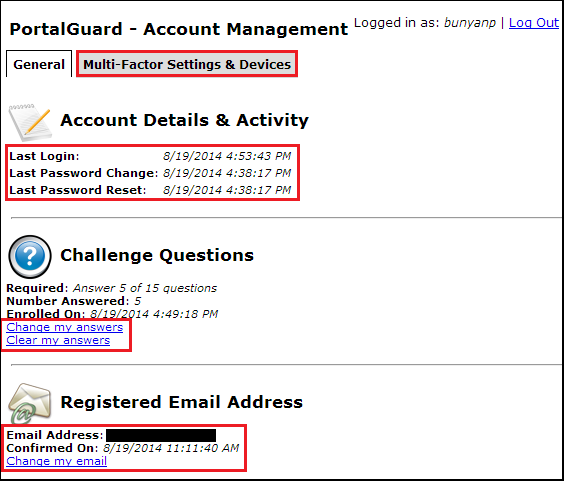
Task: Click the Challenge Questions heading
Action: coord(157,255)
